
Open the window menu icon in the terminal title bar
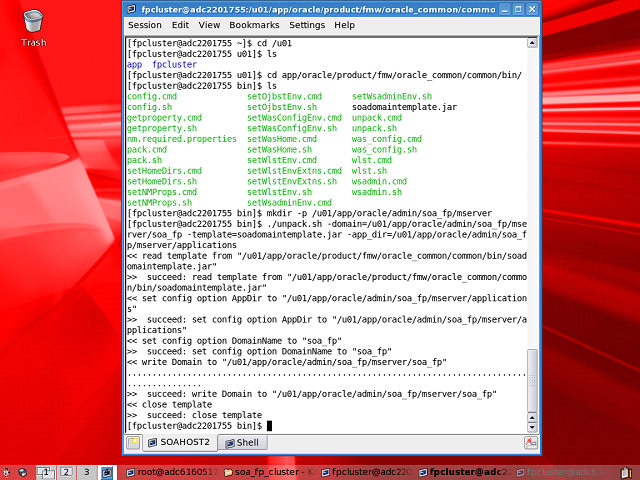[131, 9]
